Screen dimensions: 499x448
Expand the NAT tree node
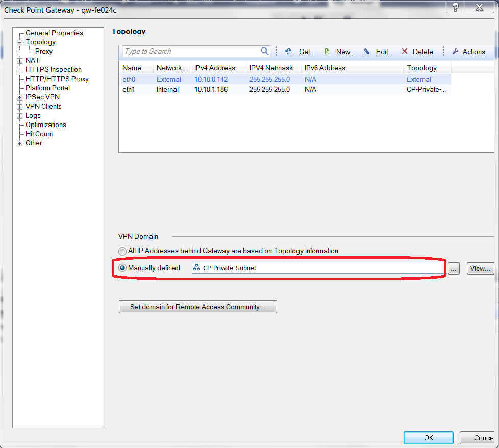[x=20, y=61]
